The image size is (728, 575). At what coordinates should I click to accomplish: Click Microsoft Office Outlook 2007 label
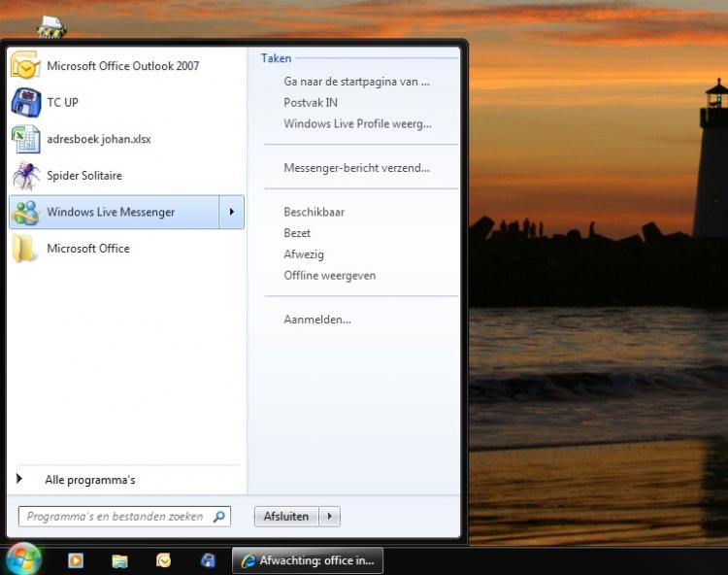[x=123, y=66]
